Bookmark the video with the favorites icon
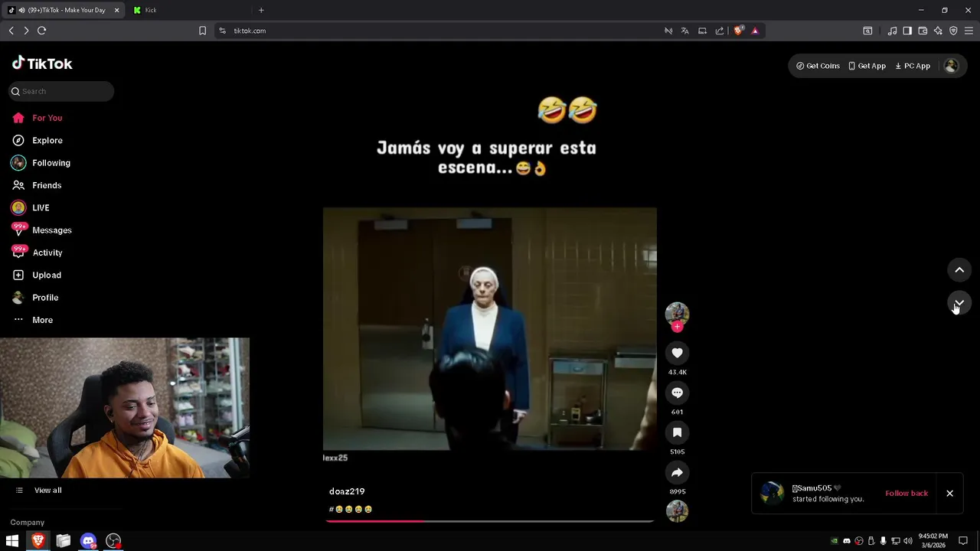 coord(677,432)
